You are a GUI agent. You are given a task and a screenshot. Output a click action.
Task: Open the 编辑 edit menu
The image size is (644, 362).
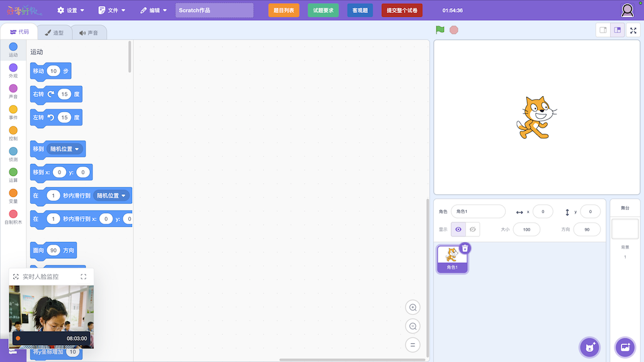point(153,10)
